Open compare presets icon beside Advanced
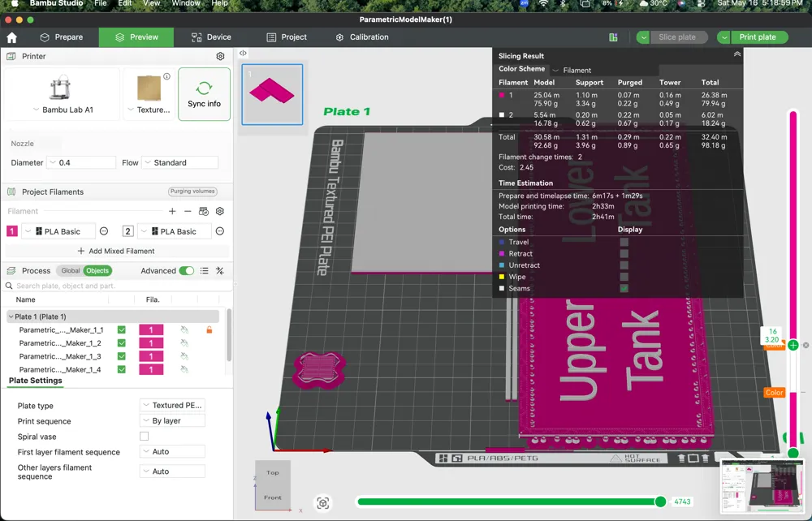The width and height of the screenshot is (812, 521). point(219,270)
